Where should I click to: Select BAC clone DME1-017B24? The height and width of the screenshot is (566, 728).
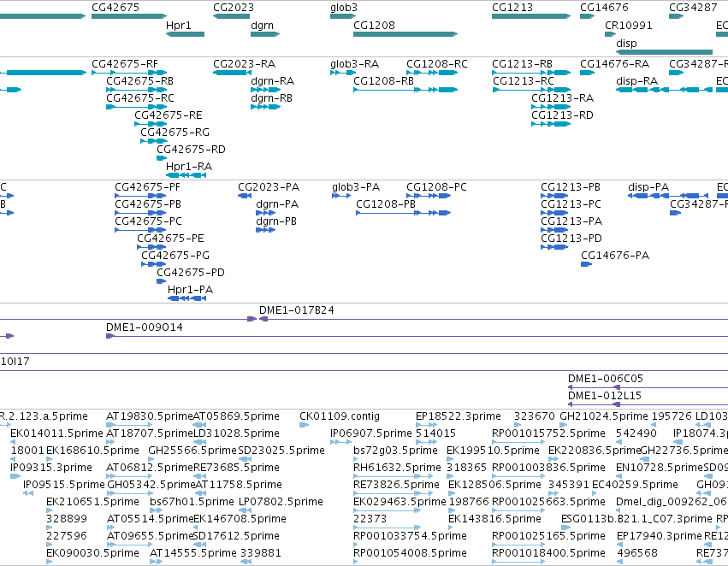(297, 310)
